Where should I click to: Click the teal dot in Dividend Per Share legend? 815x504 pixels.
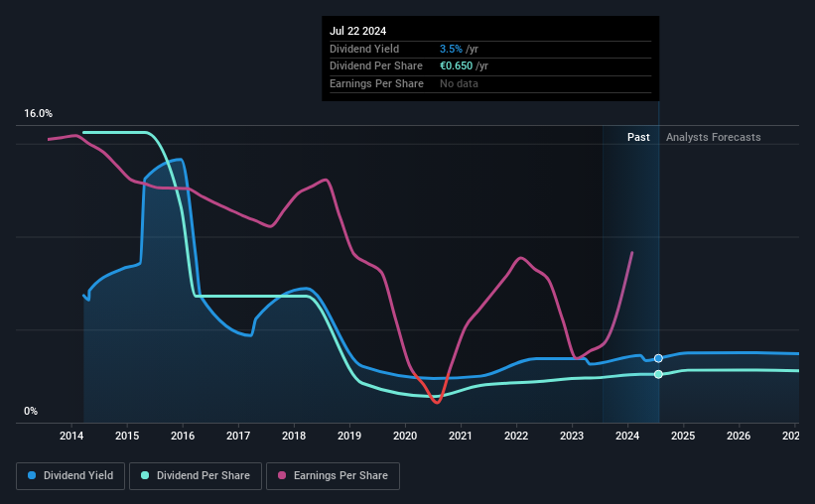point(145,475)
